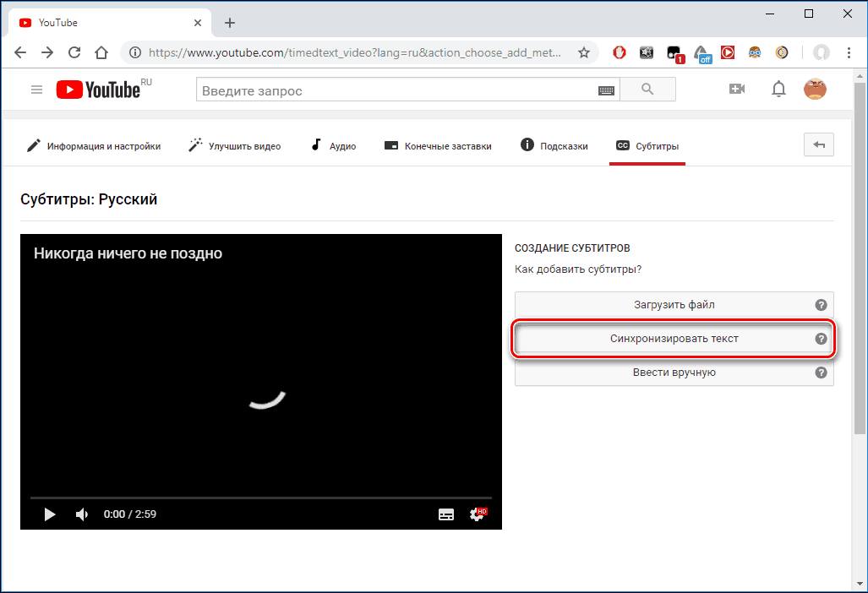The width and height of the screenshot is (868, 593).
Task: Switch to the Аудио tab
Action: click(x=333, y=146)
